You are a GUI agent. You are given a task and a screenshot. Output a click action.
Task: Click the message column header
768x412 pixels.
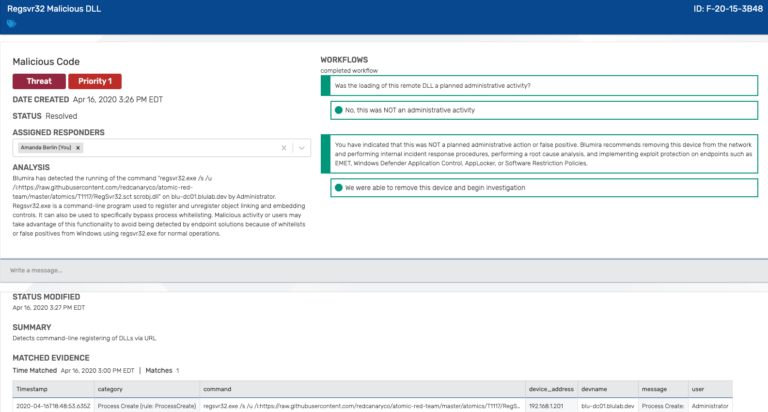[663, 389]
